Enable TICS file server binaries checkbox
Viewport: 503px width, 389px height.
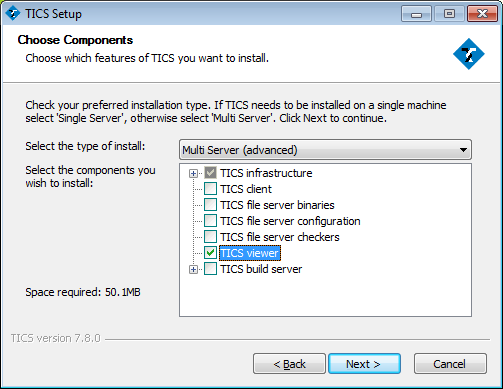tap(210, 205)
